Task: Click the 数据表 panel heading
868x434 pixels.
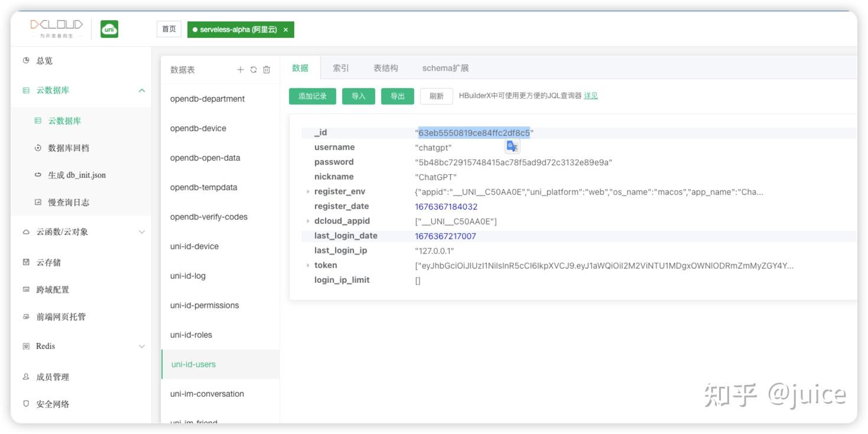Action: pyautogui.click(x=183, y=70)
